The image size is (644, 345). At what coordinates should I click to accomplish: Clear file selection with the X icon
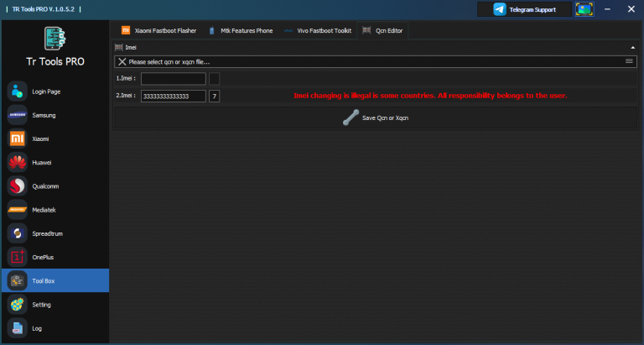pos(122,61)
